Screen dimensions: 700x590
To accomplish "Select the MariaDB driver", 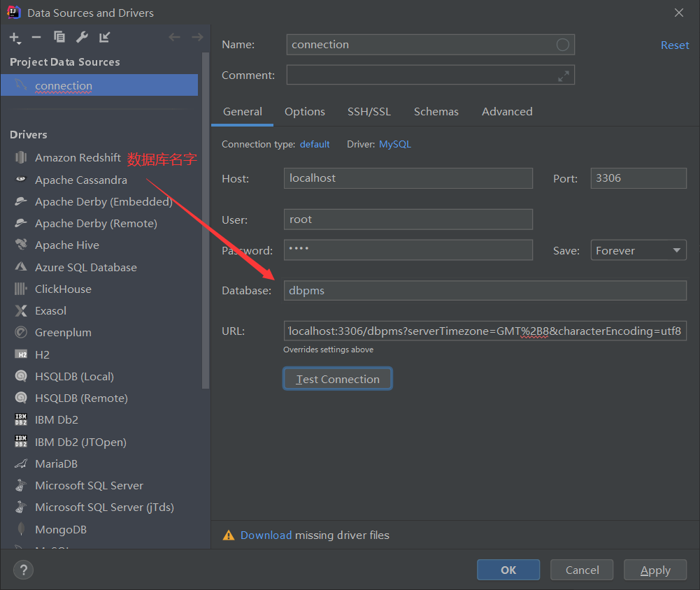I will pos(56,464).
